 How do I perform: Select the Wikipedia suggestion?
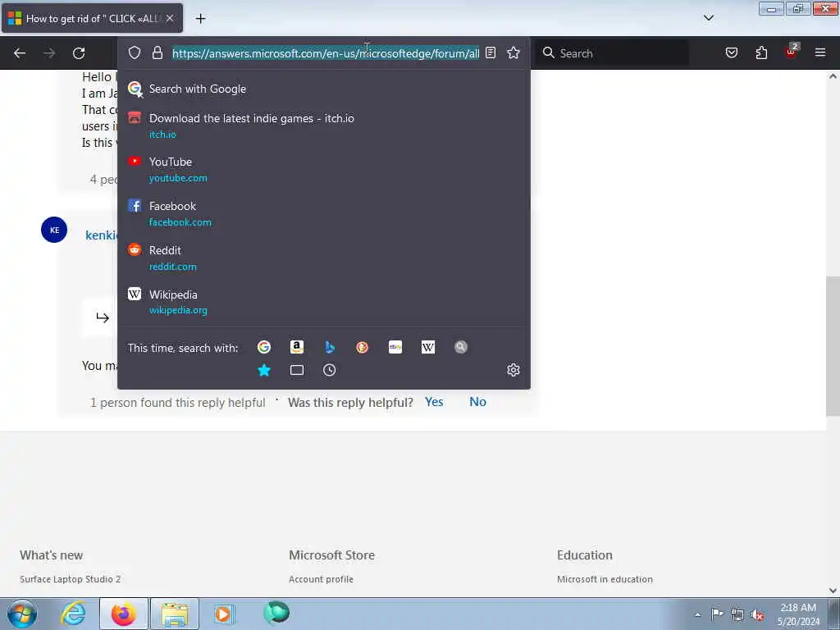323,302
